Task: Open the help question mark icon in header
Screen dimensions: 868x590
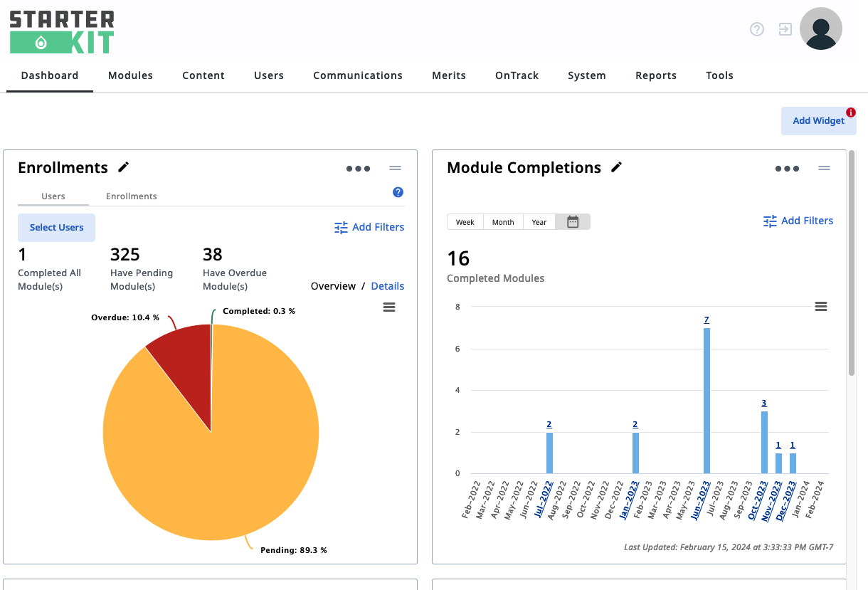Action: click(757, 29)
